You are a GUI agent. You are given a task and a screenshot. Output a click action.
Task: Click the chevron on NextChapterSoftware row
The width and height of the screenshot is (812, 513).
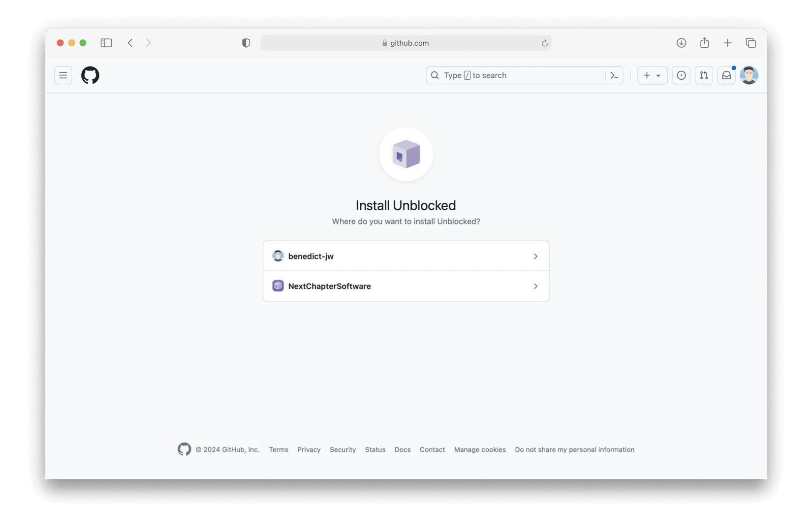click(x=535, y=286)
